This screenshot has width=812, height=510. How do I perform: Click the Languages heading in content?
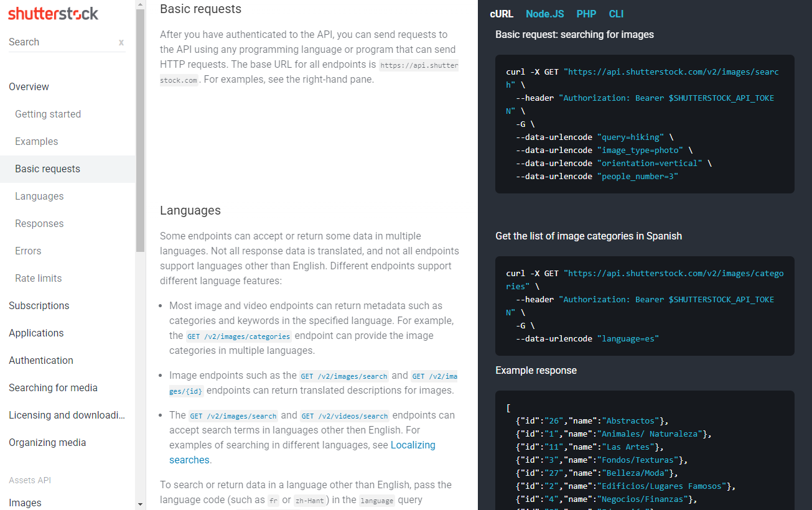(190, 210)
